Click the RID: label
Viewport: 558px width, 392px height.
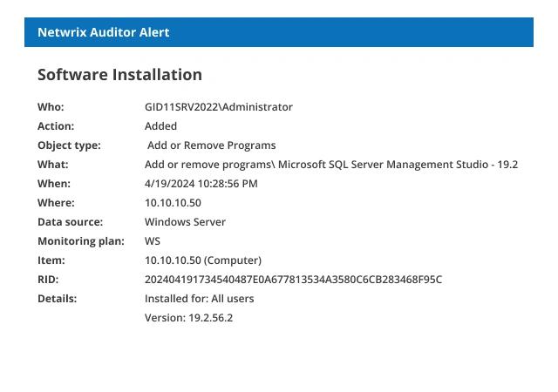[48, 280]
